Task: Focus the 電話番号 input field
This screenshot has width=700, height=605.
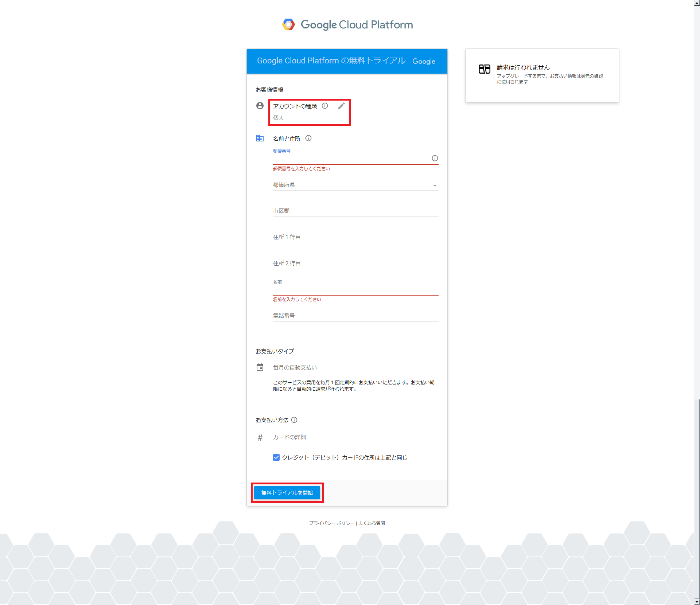Action: click(x=355, y=316)
